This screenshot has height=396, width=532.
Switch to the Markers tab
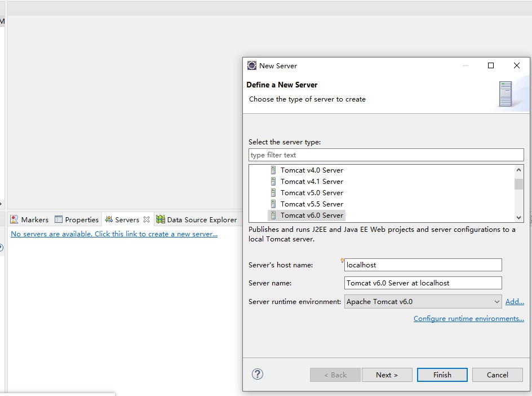coord(29,219)
